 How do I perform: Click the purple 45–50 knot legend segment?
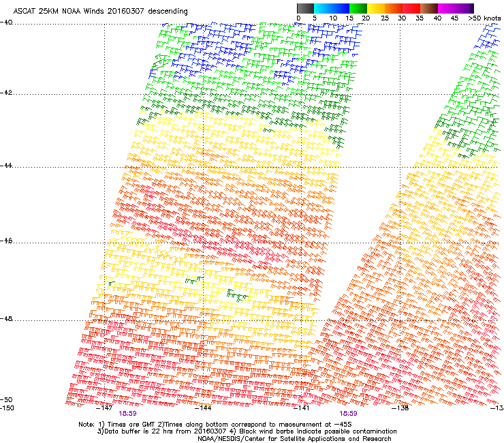[464, 8]
